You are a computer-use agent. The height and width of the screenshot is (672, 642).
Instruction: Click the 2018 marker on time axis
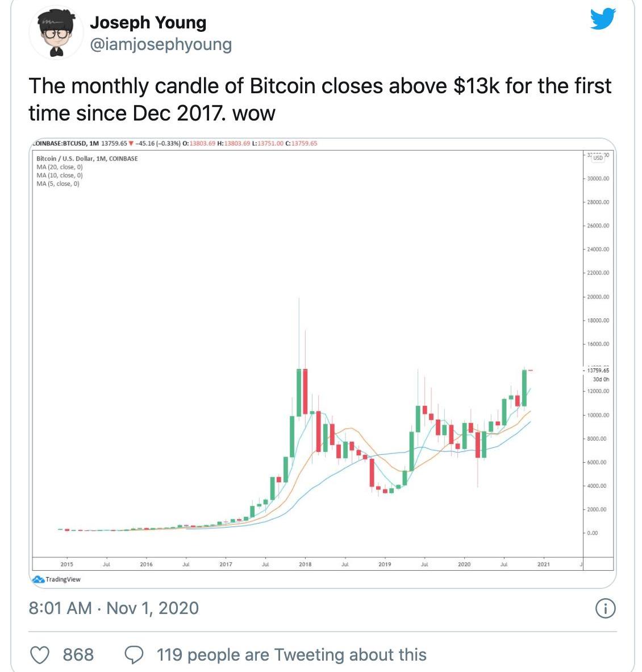tap(305, 565)
